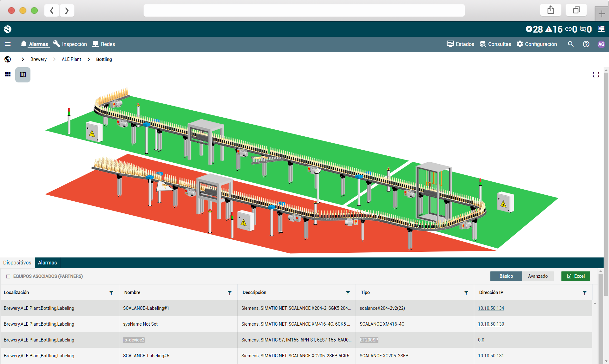Open the hamburger side menu

8,44
